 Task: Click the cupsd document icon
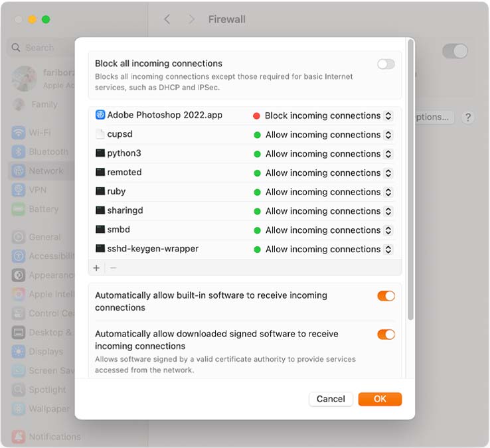100,134
